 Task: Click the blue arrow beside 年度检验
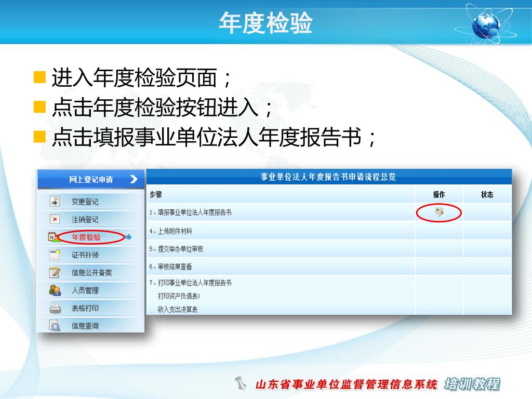coord(128,237)
